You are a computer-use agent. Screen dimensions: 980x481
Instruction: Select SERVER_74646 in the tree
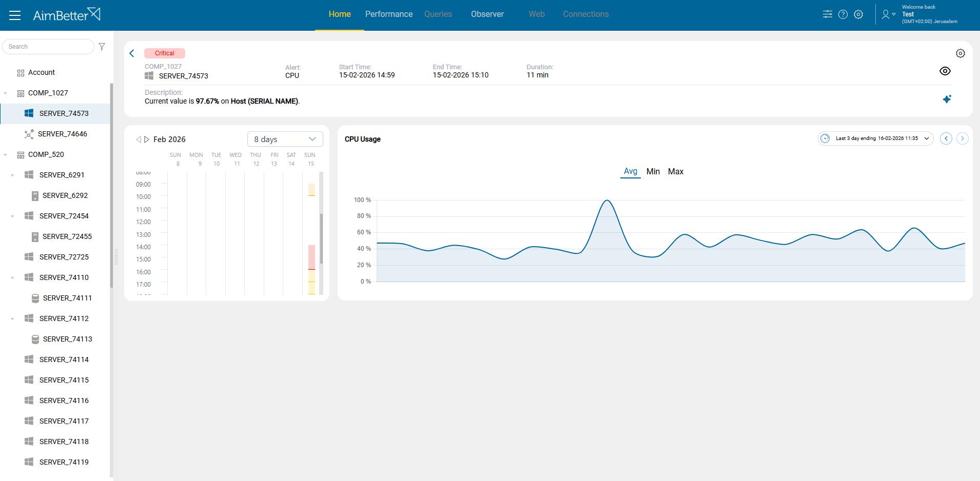(x=62, y=134)
